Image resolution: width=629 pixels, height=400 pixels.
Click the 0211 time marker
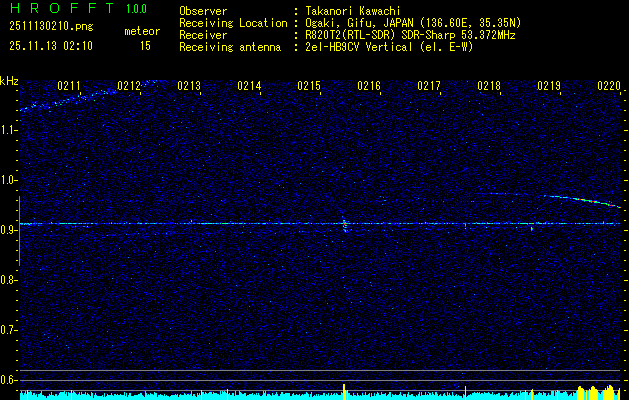pyautogui.click(x=70, y=87)
